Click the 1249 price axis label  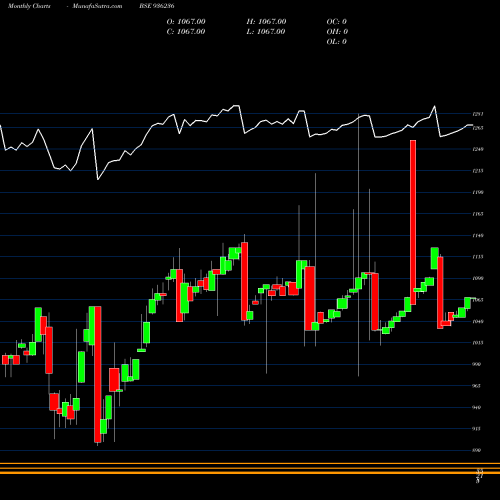tap(478, 149)
